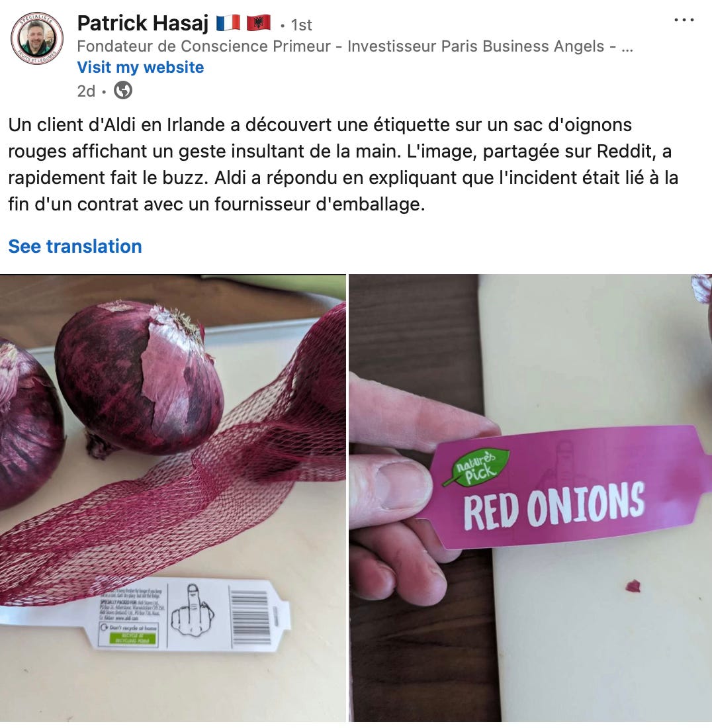Click the Albanian flag emoji
This screenshot has height=728, width=712.
[259, 23]
